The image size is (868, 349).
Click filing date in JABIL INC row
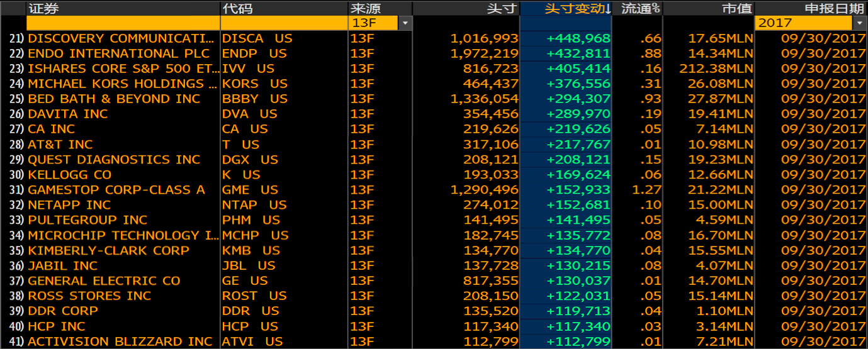823,265
